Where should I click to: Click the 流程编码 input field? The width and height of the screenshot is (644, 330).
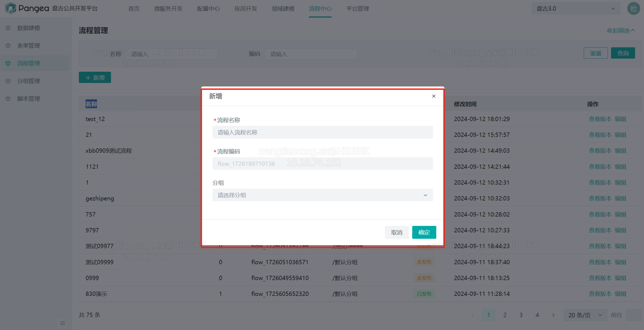[x=323, y=164]
